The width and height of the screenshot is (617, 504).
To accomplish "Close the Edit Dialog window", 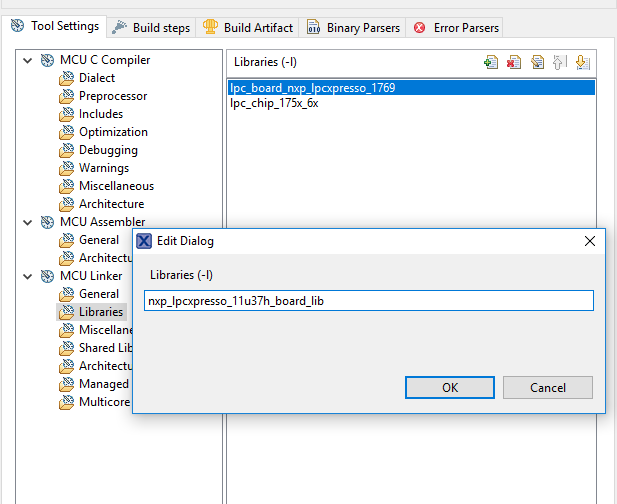I will coord(590,241).
